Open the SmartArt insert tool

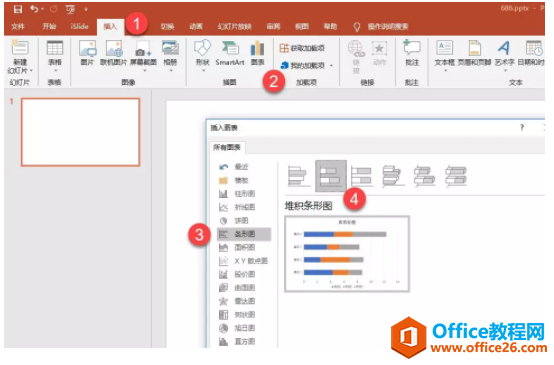pos(230,53)
